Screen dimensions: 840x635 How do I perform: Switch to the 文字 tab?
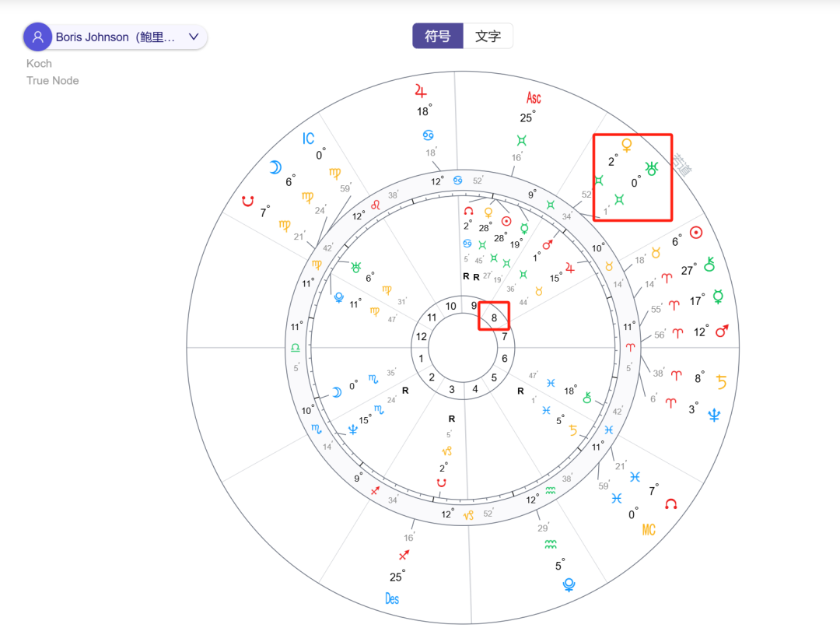[x=488, y=36]
